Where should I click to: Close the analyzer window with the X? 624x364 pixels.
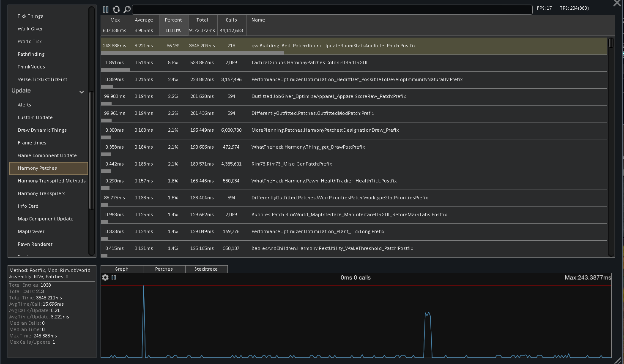[617, 3]
